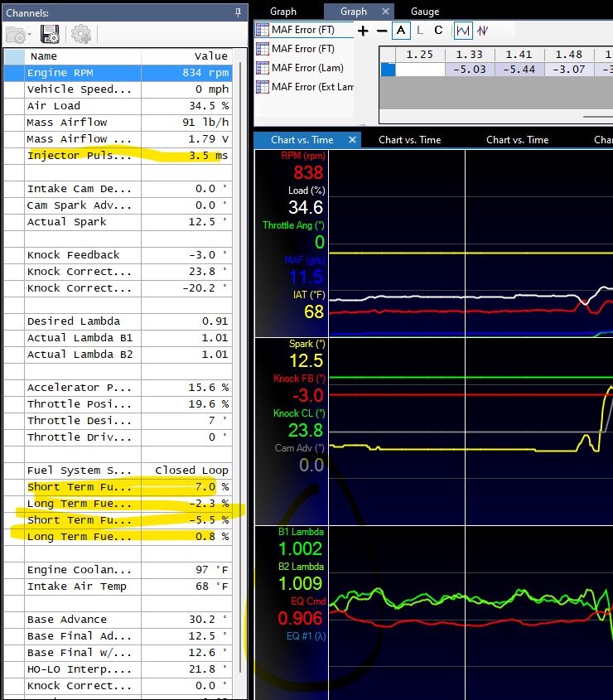Click the 1.79 V Mass Airflow value
The height and width of the screenshot is (700, 613).
(x=208, y=139)
